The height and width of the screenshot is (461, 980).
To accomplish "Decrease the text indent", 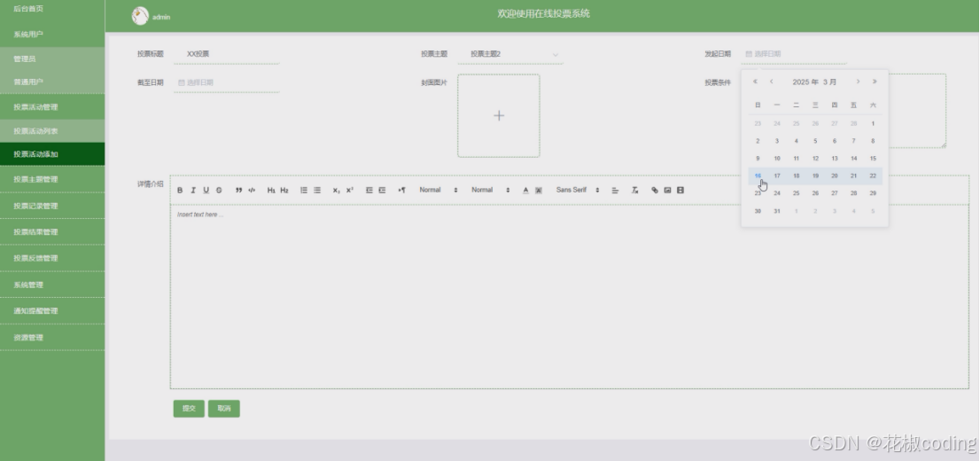I will 369,190.
